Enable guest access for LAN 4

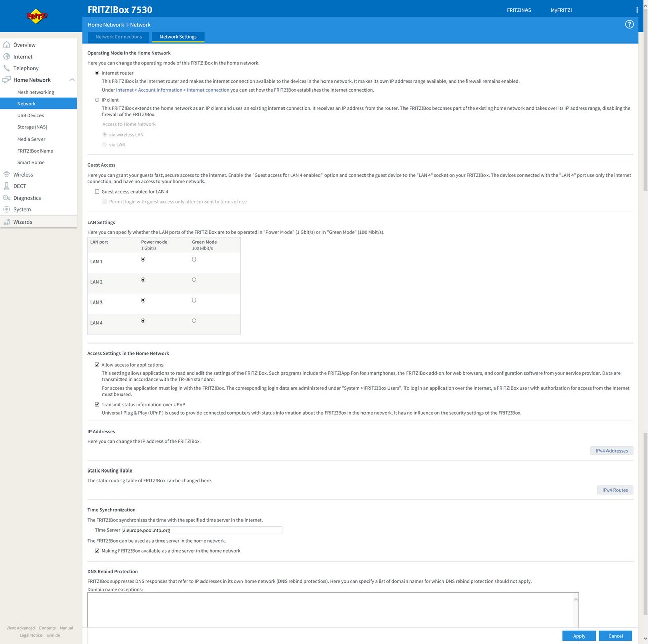tap(97, 192)
